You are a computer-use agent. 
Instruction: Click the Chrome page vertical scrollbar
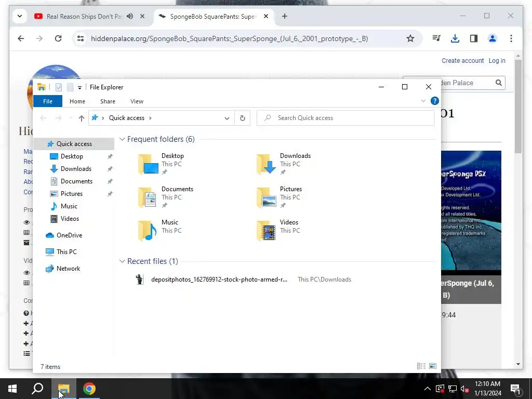(518, 106)
